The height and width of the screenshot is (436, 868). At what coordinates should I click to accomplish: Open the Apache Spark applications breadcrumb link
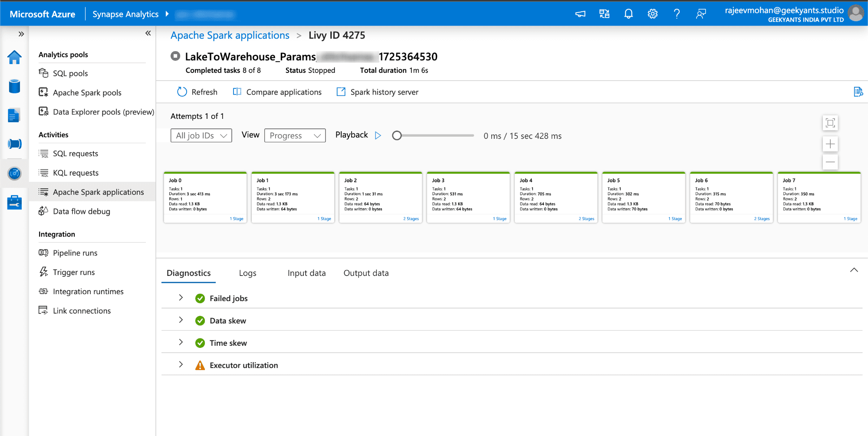(x=230, y=35)
